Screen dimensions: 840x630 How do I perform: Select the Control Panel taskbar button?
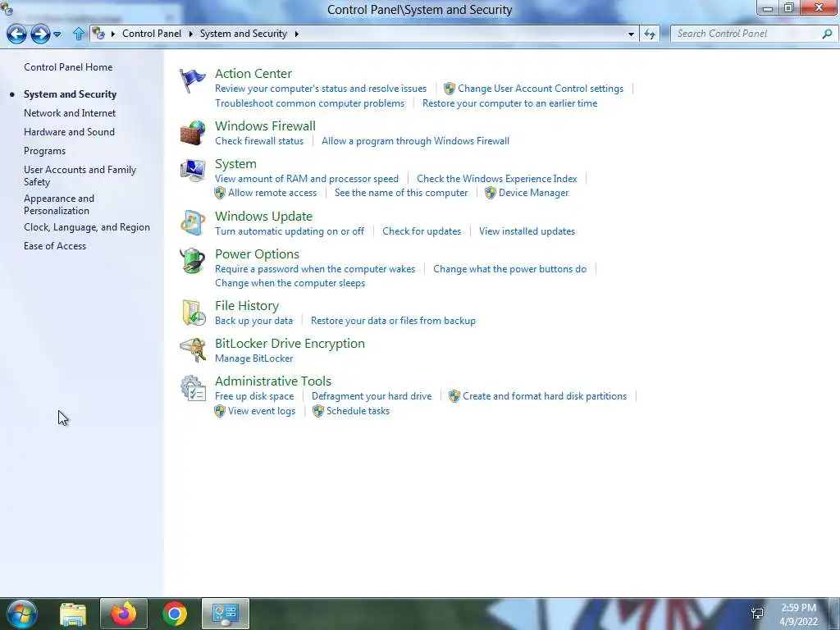(226, 614)
